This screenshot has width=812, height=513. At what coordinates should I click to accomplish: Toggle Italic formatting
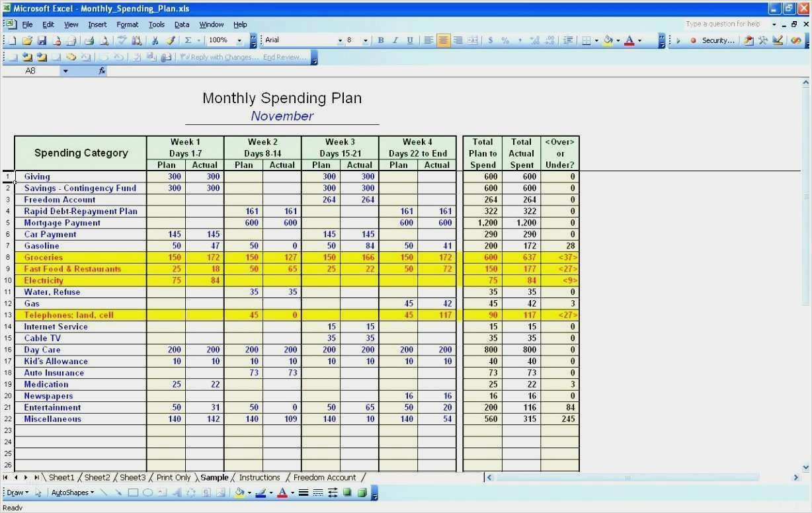click(x=395, y=40)
